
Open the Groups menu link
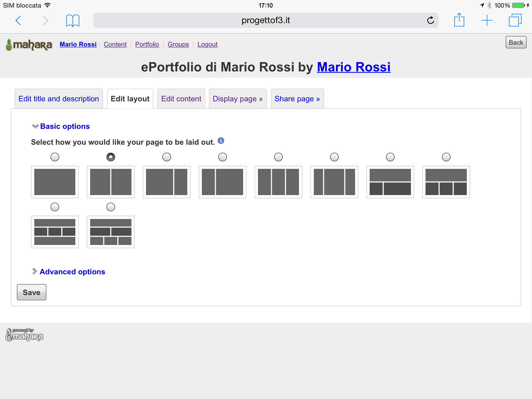coord(178,44)
